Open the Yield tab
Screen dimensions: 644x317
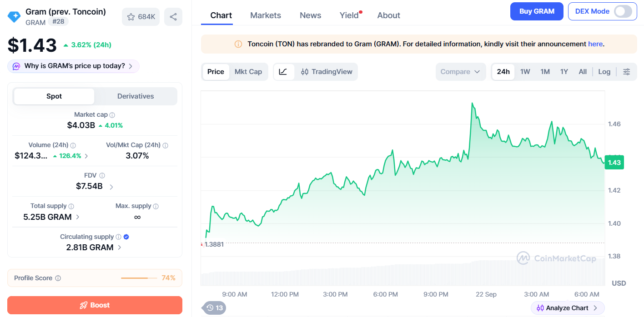pyautogui.click(x=349, y=15)
